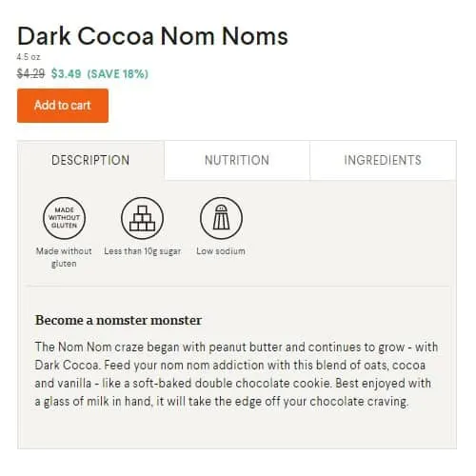Screen dimensions: 476x476
Task: Click the salt shaker low sodium icon
Action: click(221, 218)
